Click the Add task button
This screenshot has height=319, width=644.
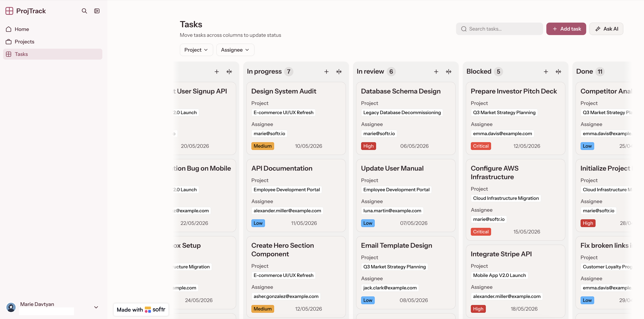(566, 29)
